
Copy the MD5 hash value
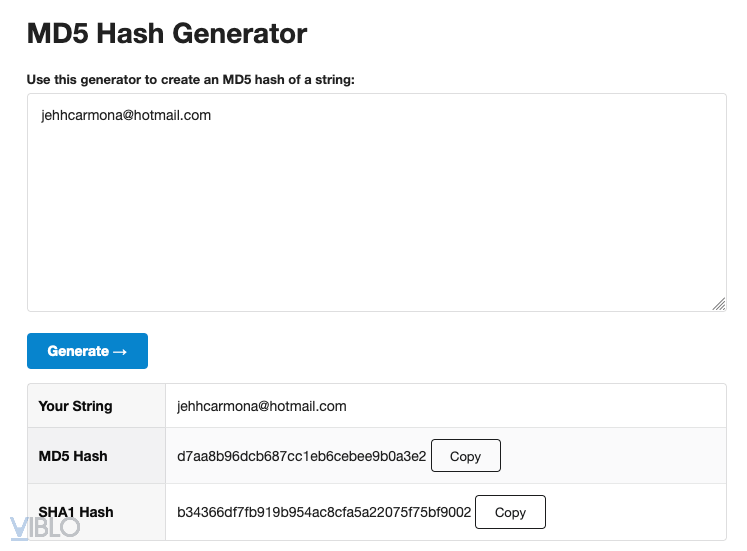point(465,456)
